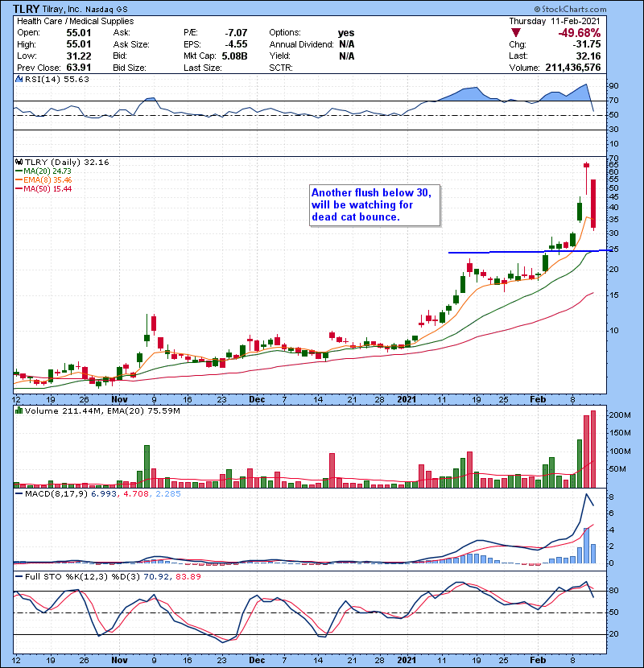Click the red down-triangle change indicator
This screenshot has height=668, width=644.
click(x=516, y=33)
